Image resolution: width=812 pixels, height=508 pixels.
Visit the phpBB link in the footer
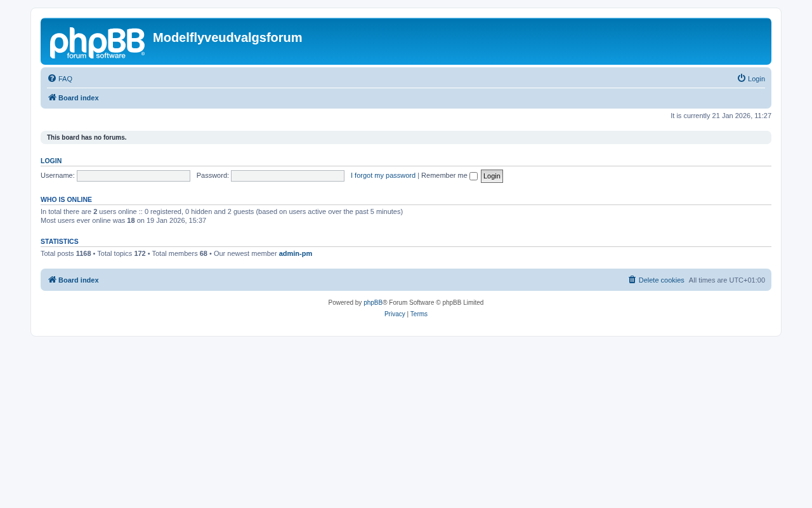click(x=373, y=303)
